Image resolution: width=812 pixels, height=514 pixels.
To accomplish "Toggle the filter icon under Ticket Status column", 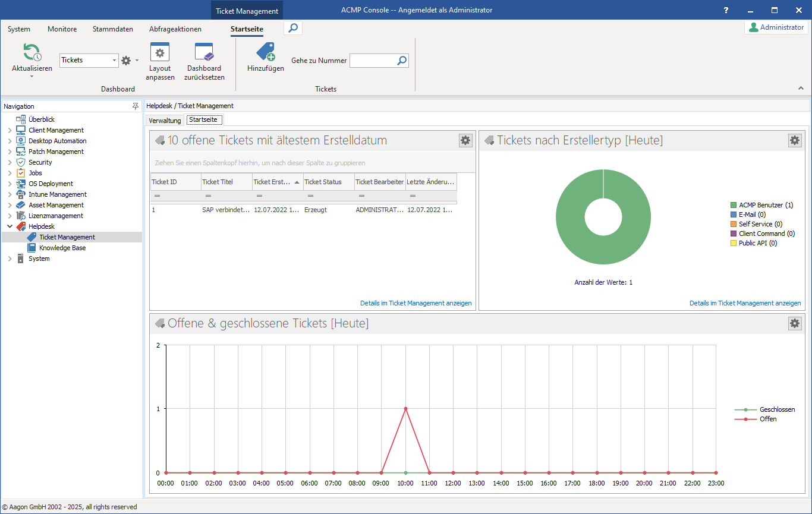I will pos(310,195).
